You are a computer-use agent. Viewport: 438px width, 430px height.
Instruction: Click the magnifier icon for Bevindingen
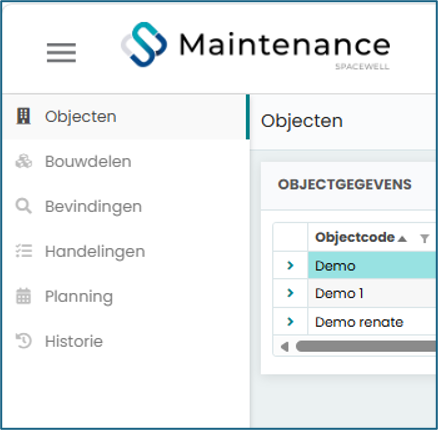coord(24,206)
